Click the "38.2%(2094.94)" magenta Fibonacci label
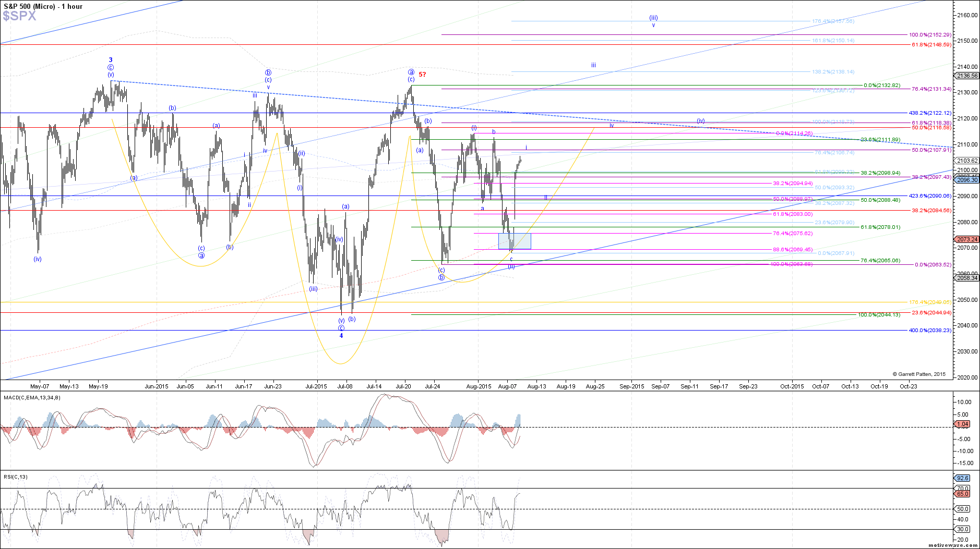Screen dimensions: 980x549 [x=793, y=184]
